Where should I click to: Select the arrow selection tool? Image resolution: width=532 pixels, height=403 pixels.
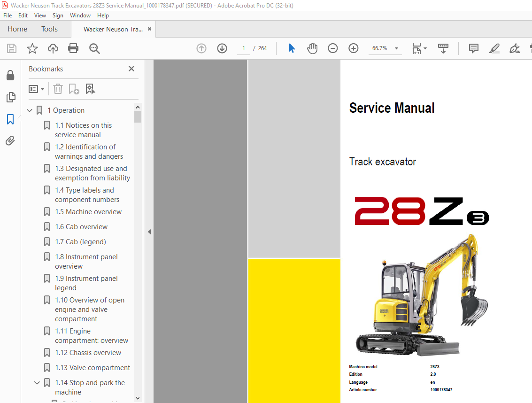tap(292, 48)
